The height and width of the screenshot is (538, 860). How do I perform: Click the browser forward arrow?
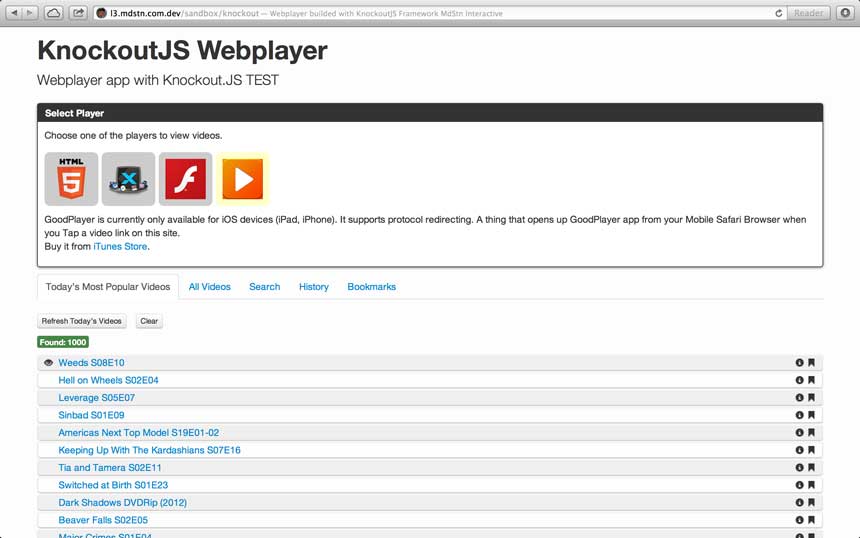pyautogui.click(x=30, y=13)
